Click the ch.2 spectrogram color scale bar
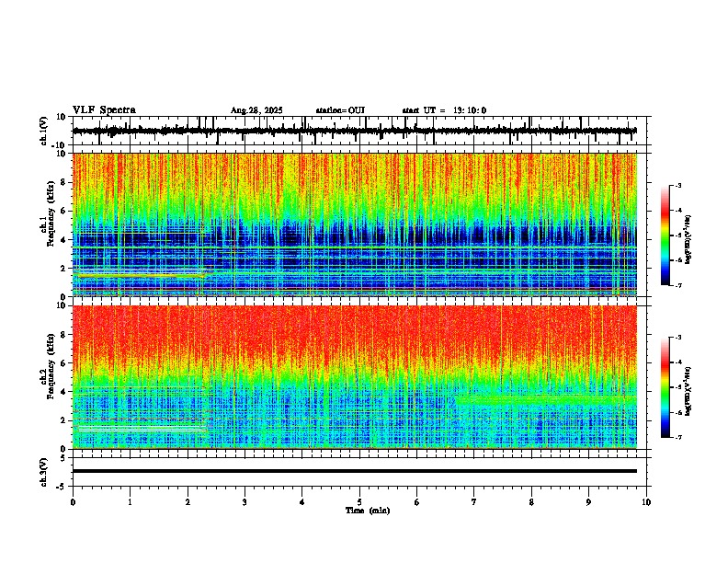The image size is (728, 563). pyautogui.click(x=665, y=387)
